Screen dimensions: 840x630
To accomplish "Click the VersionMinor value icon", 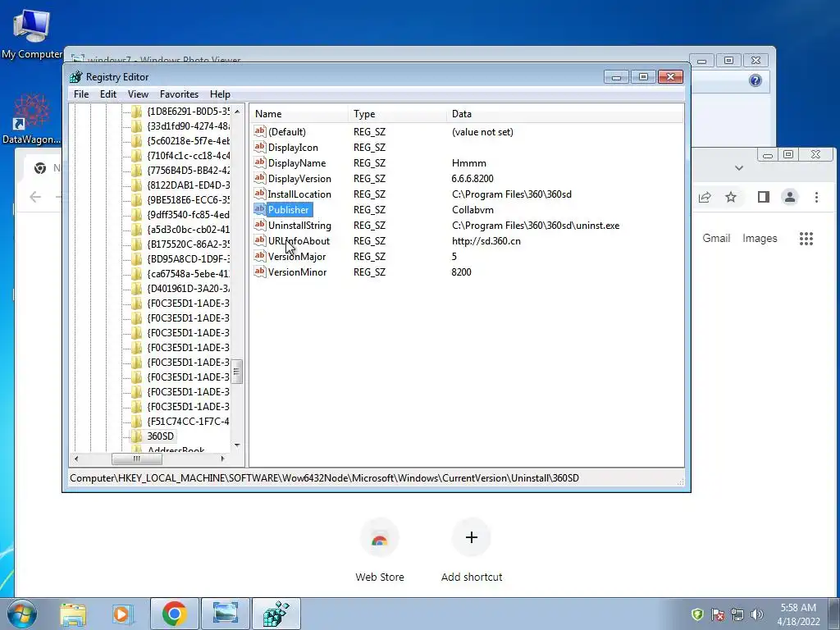I will coord(260,271).
